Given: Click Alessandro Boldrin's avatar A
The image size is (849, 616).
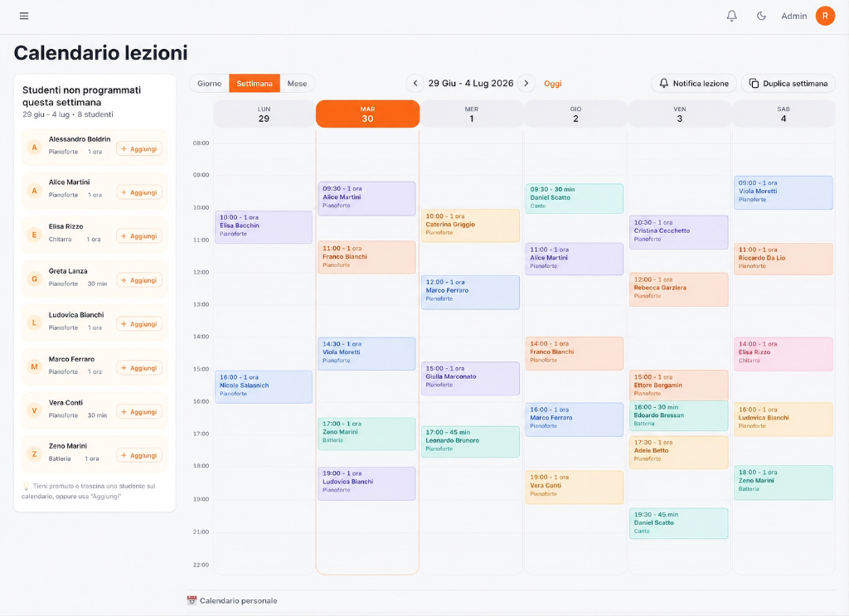Looking at the screenshot, I should (x=34, y=148).
